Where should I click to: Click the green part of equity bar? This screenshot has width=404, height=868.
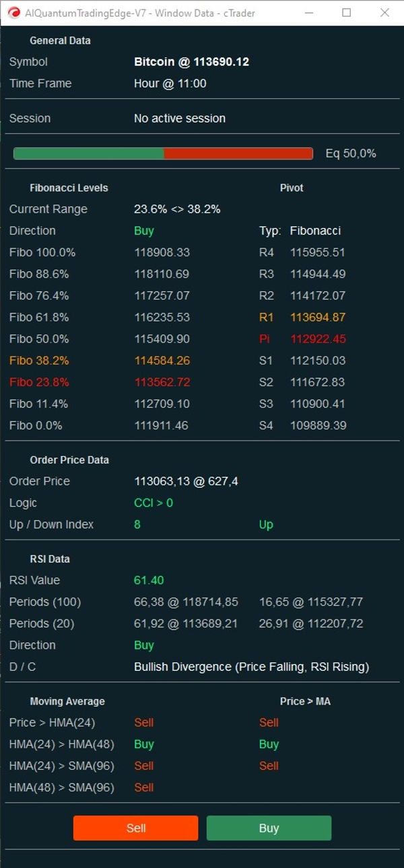(x=88, y=153)
